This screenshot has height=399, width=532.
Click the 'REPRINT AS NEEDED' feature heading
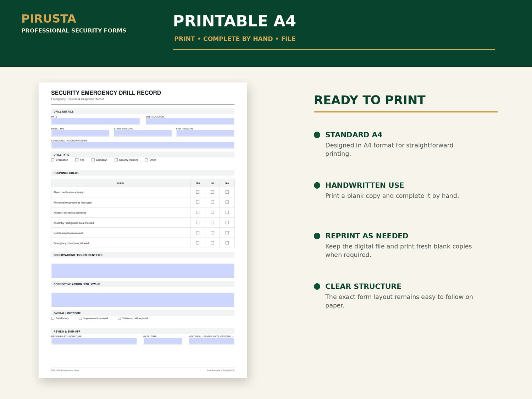pos(367,236)
